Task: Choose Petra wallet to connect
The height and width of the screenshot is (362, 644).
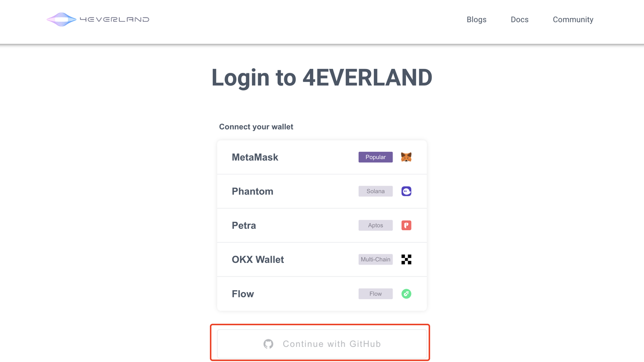Action: point(244,226)
